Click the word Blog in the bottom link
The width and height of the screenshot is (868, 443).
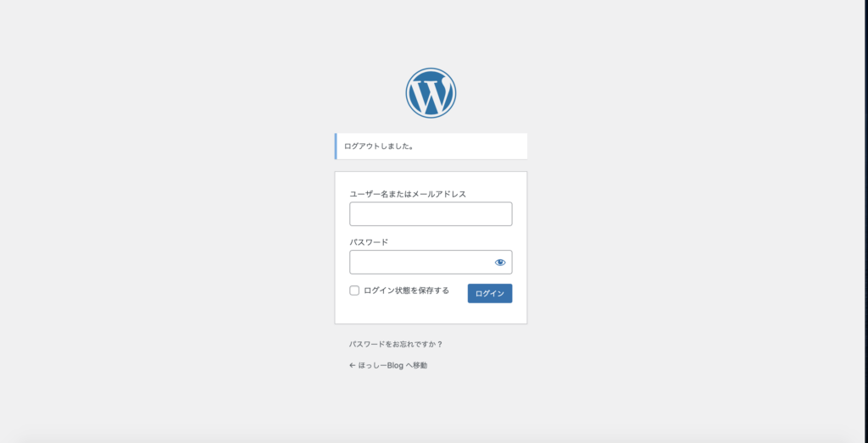point(395,365)
